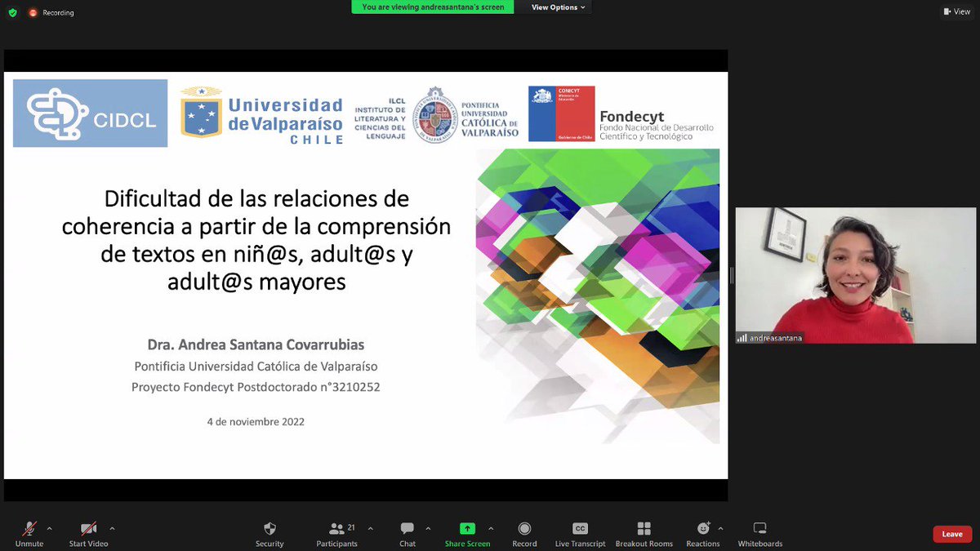Click the andreasantana name label on video
Screen dimensions: 980x551
[x=769, y=337]
